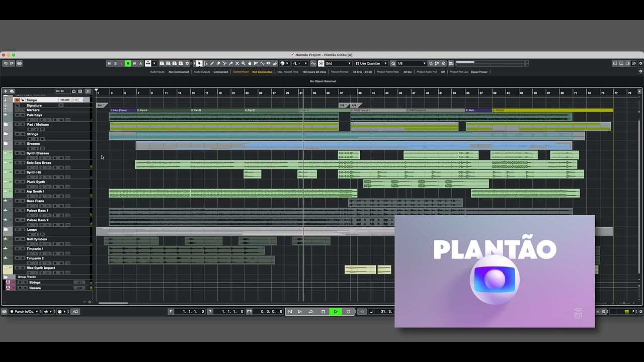This screenshot has width=644, height=362.
Task: Select the Basses group track
Action: [35, 288]
